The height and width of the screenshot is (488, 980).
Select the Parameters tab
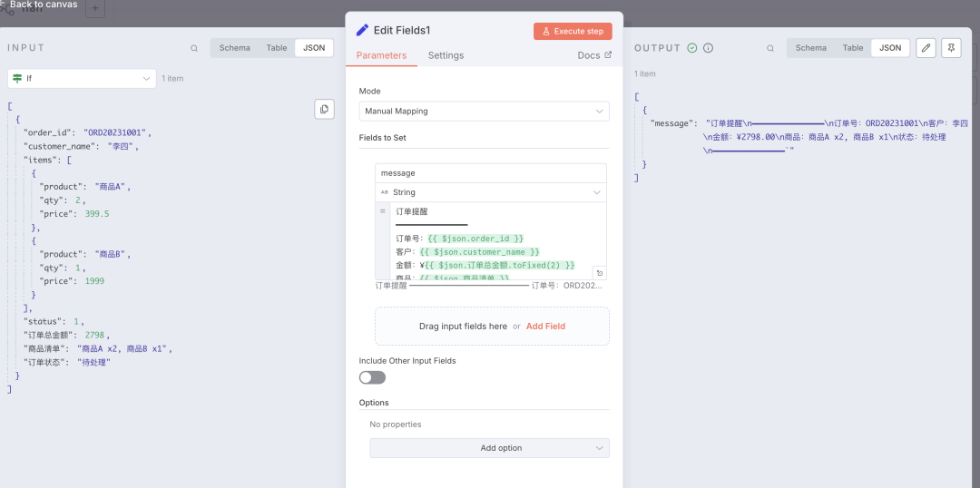(381, 55)
